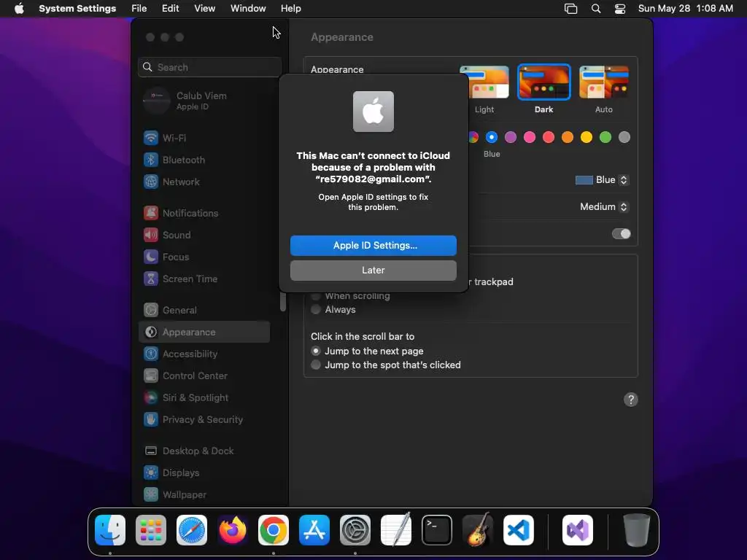Open the File menu

139,9
